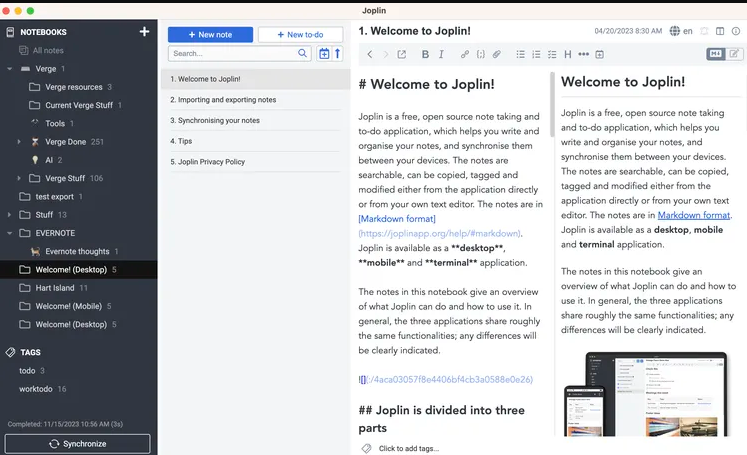
Task: Collapse the EVERNOTE notebook
Action: [10, 233]
